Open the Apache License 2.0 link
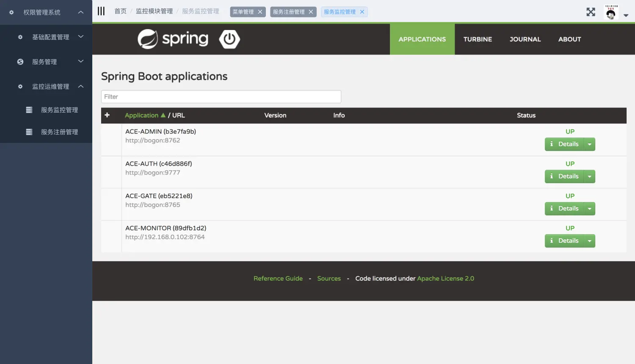Viewport: 635px width, 364px height. pos(445,279)
